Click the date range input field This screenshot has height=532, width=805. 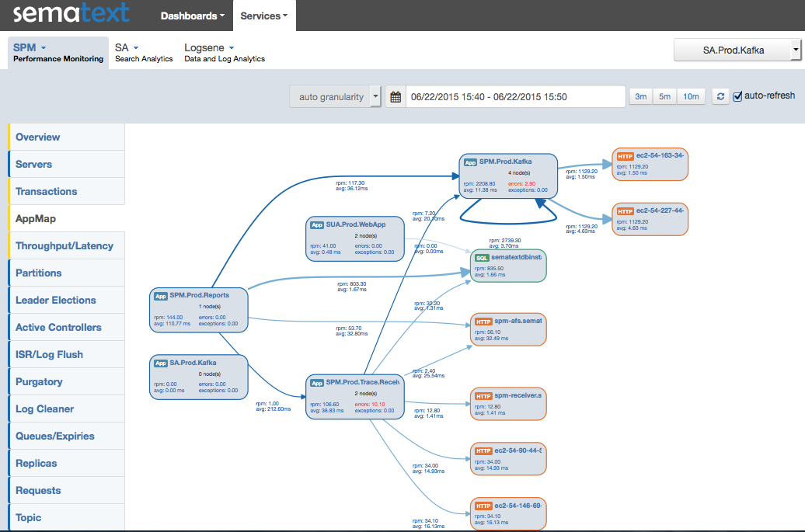pyautogui.click(x=515, y=97)
